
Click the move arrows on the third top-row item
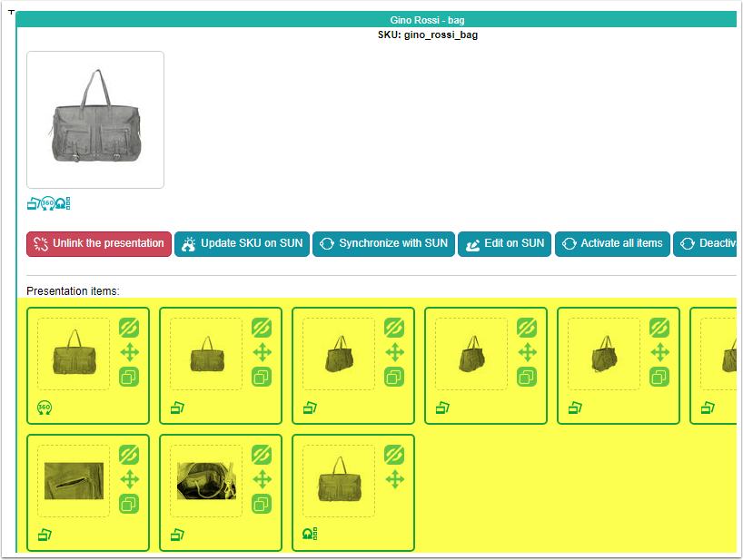click(x=395, y=352)
